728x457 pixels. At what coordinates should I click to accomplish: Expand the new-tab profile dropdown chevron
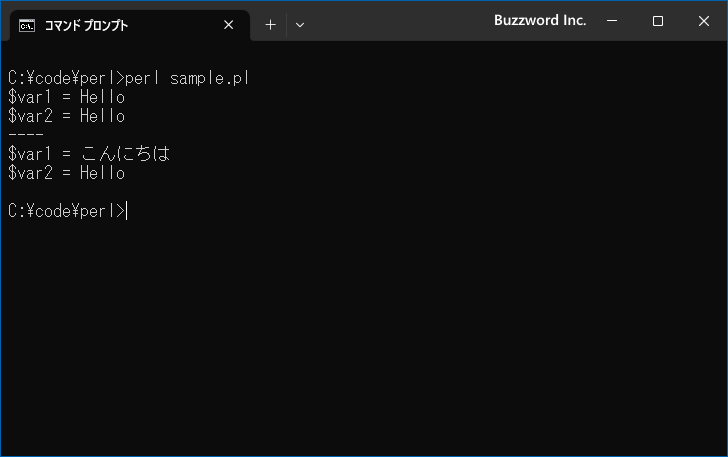coord(300,25)
